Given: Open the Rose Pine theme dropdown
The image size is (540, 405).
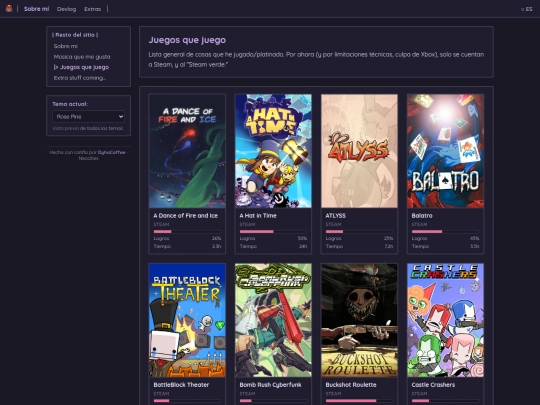Looking at the screenshot, I should pos(89,116).
